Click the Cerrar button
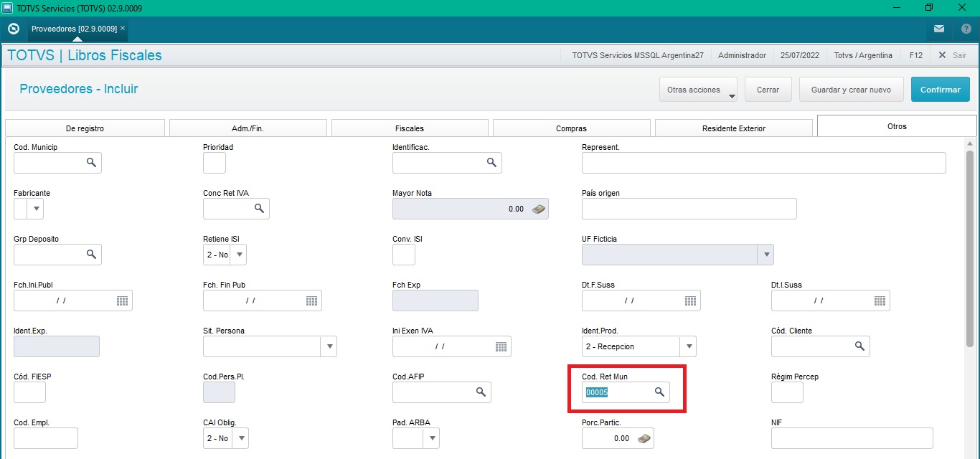Viewport: 980px width, 459px height. tap(768, 90)
